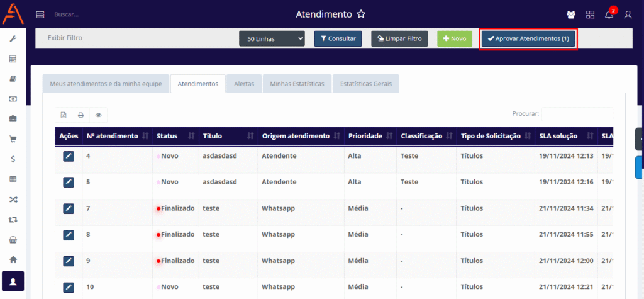
Task: Open the notifications bell
Action: coord(609,14)
